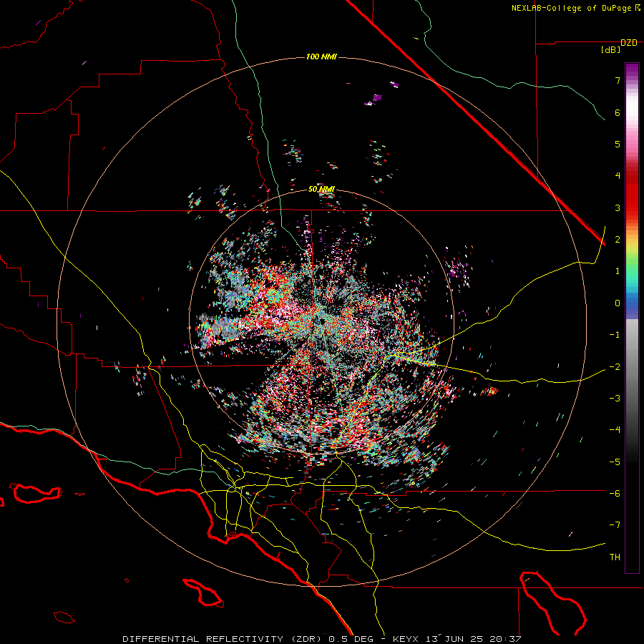Select the -4 dB scale label

[x=615, y=429]
